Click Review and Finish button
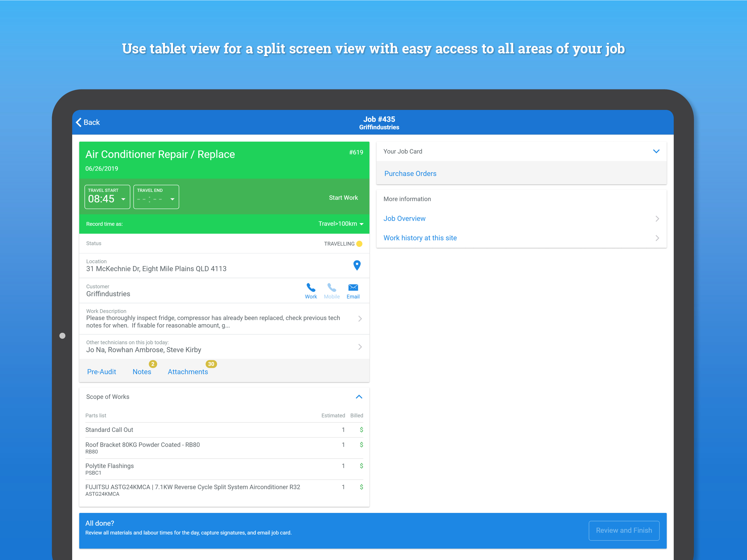This screenshot has height=560, width=747. (624, 530)
